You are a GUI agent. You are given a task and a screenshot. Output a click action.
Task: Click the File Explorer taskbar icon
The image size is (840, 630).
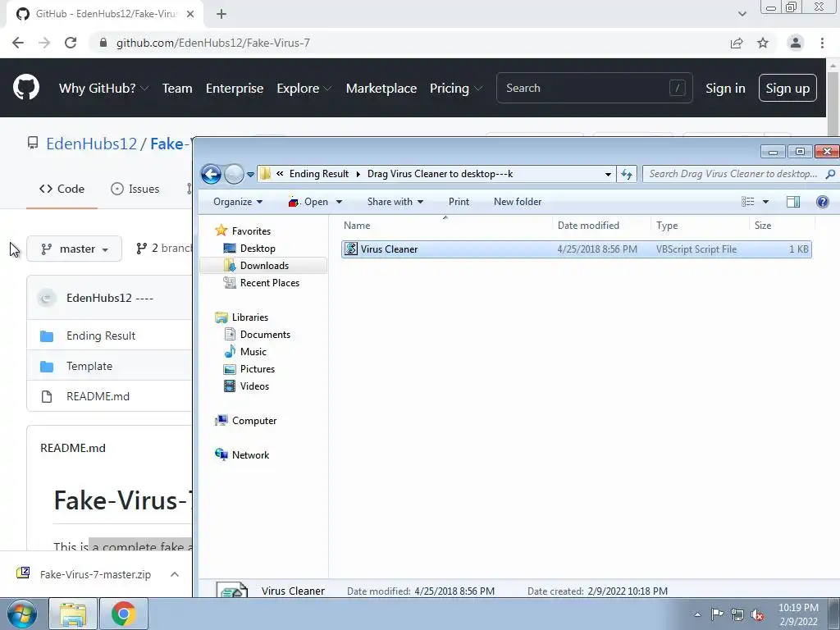coord(73,614)
